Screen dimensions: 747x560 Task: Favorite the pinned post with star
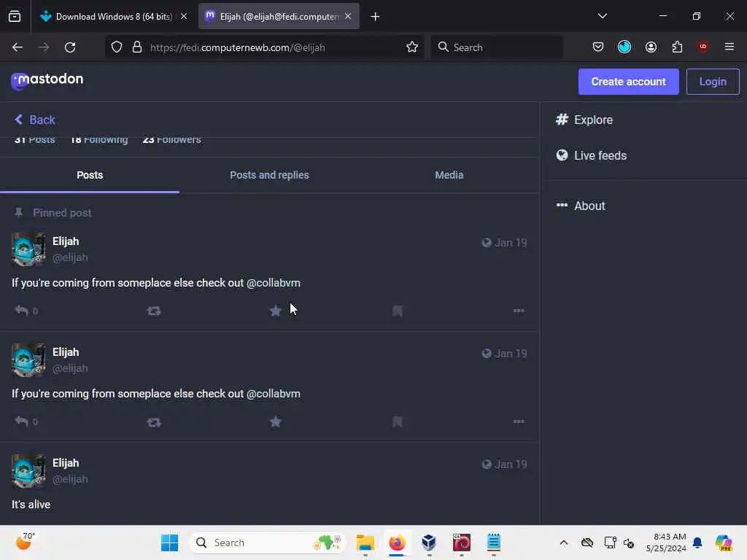tap(275, 311)
